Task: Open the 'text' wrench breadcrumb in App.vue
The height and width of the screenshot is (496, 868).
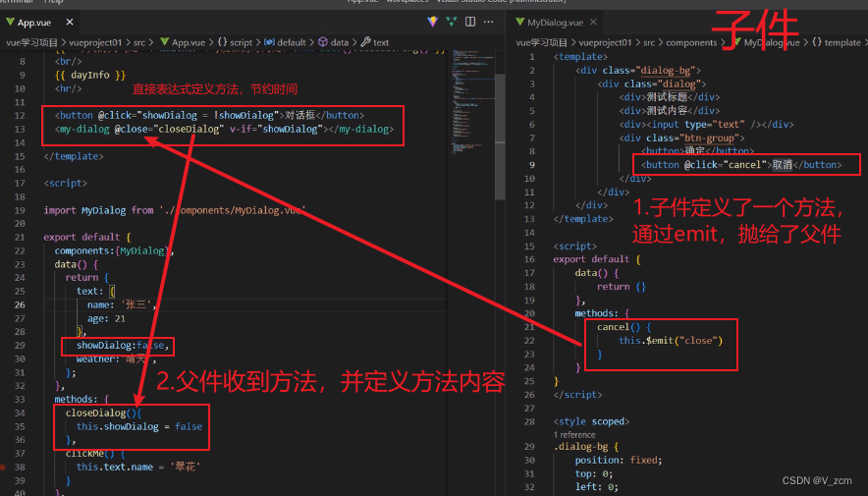Action: pyautogui.click(x=375, y=42)
